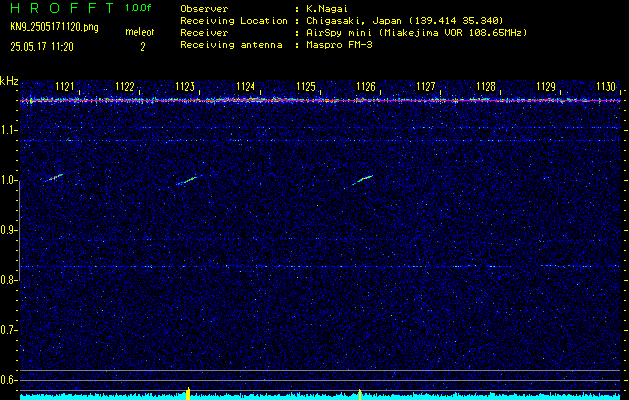629x400 pixels.
Task: Click the 1126 time axis label
Action: coord(366,86)
